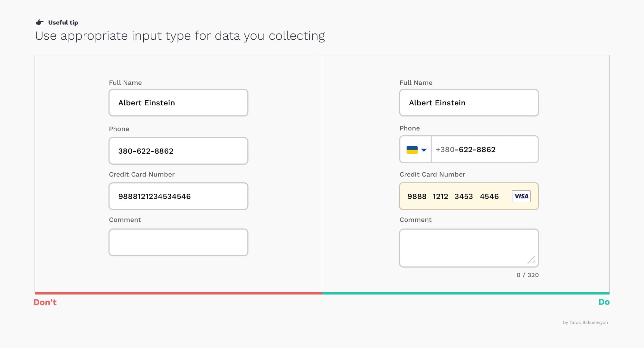Screen dimensions: 644x348
Task: Click the Ukrainian flag country code icon
Action: [x=412, y=149]
